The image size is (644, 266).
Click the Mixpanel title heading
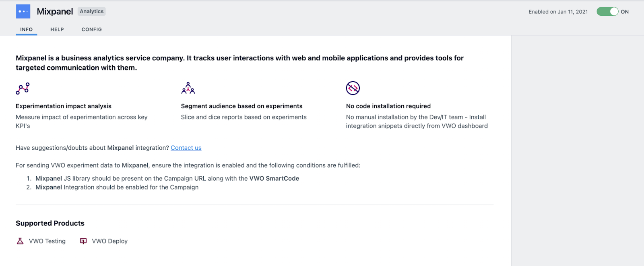[x=55, y=11]
